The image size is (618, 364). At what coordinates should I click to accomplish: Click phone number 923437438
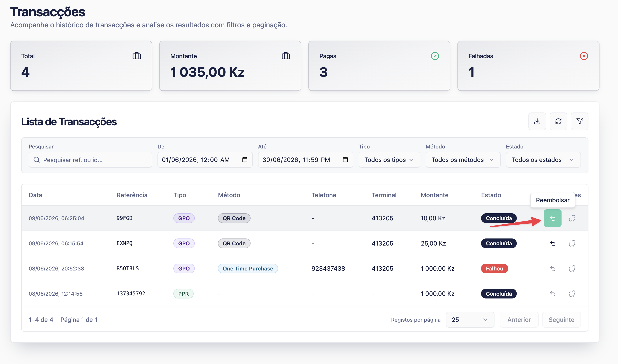point(328,268)
